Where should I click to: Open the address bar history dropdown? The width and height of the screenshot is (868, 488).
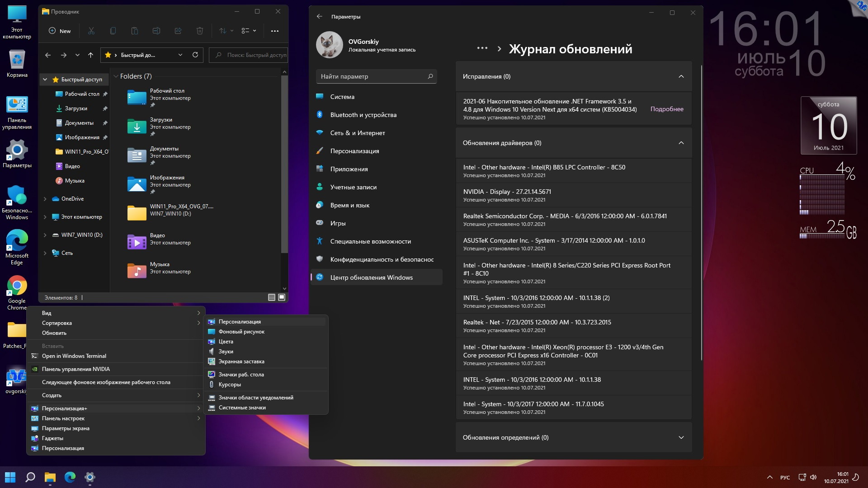(x=180, y=55)
